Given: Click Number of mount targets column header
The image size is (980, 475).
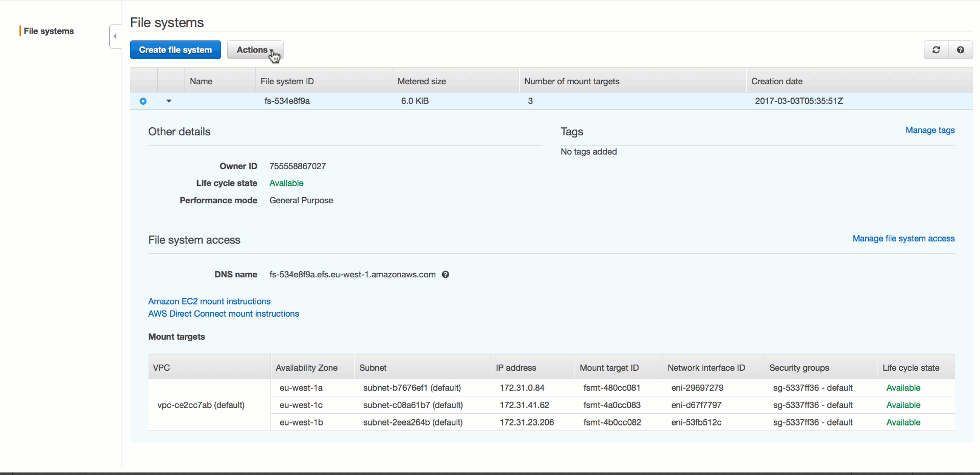Looking at the screenshot, I should point(571,81).
